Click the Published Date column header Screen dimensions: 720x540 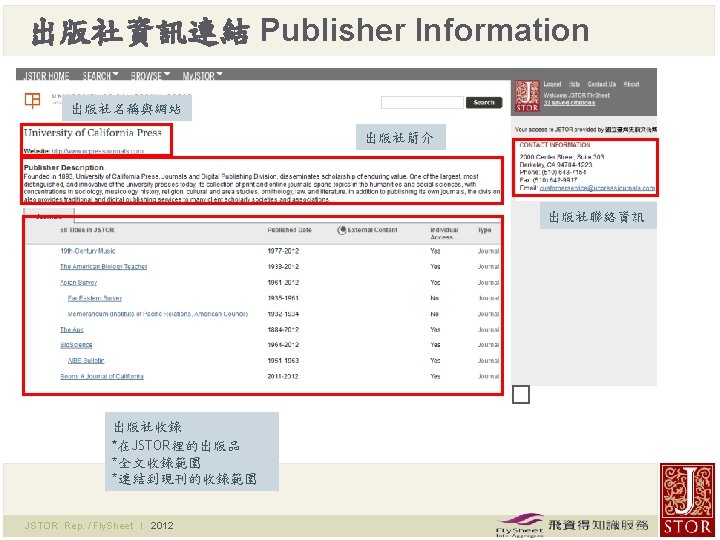click(x=289, y=230)
